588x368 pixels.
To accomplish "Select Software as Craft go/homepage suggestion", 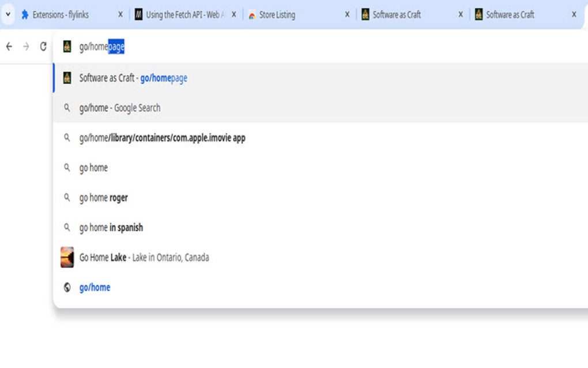I will click(133, 78).
